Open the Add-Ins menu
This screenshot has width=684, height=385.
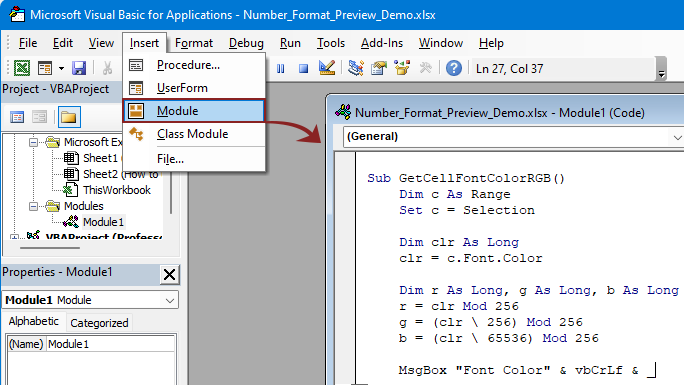[382, 43]
